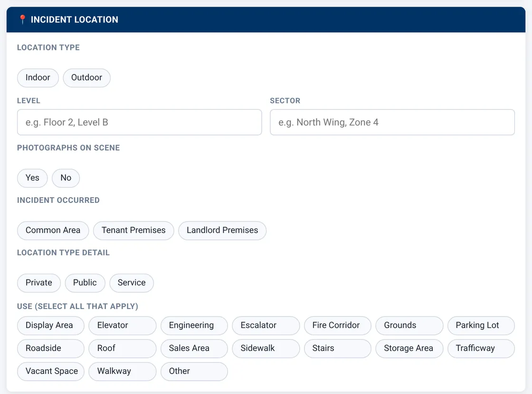
Task: Toggle the Walkway use chip
Action: 123,372
